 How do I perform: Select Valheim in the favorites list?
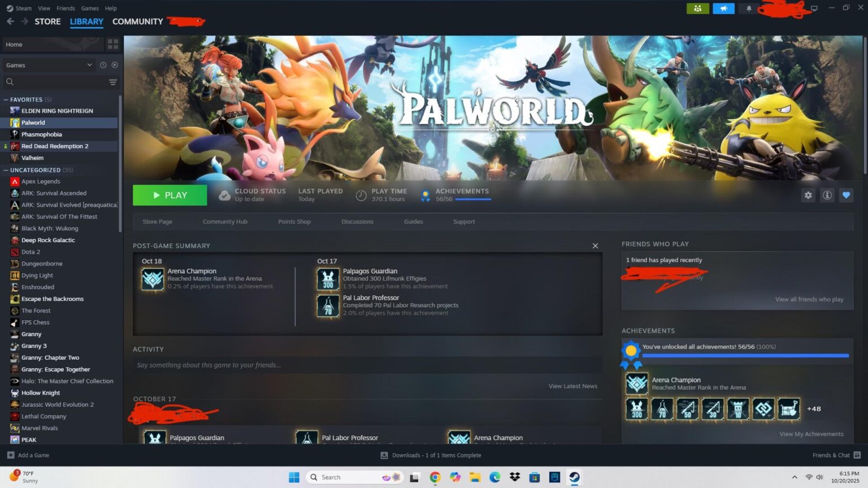(32, 158)
